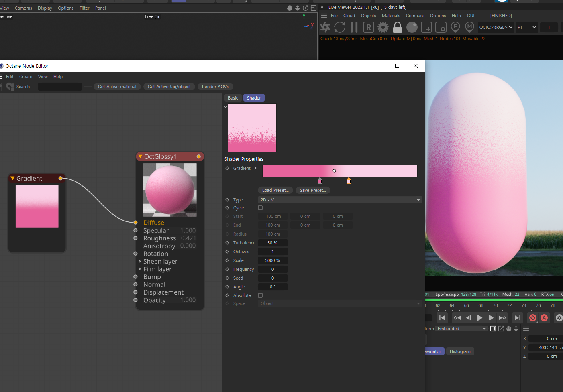This screenshot has width=563, height=392.
Task: Open Octane settings gear icon
Action: point(383,27)
